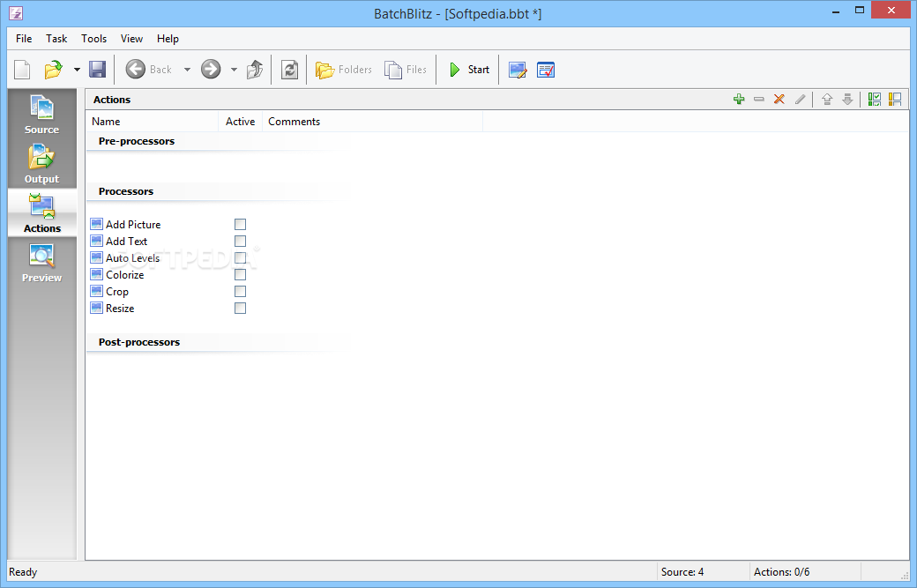Viewport: 917px width, 588px height.
Task: Select the Add Text action row
Action: pos(126,242)
